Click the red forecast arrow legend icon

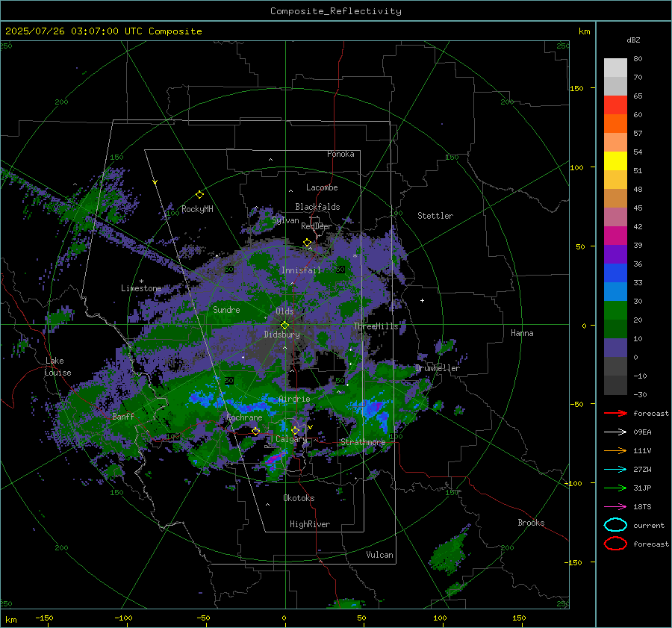(x=615, y=413)
